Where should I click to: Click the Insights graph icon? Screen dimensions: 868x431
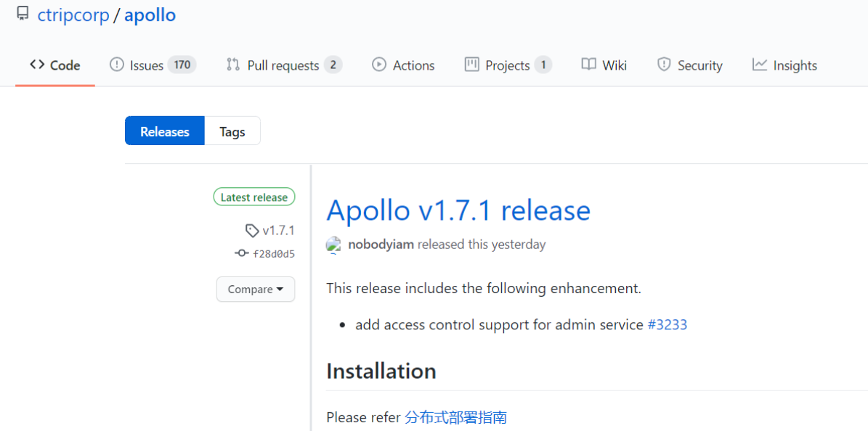coord(760,65)
